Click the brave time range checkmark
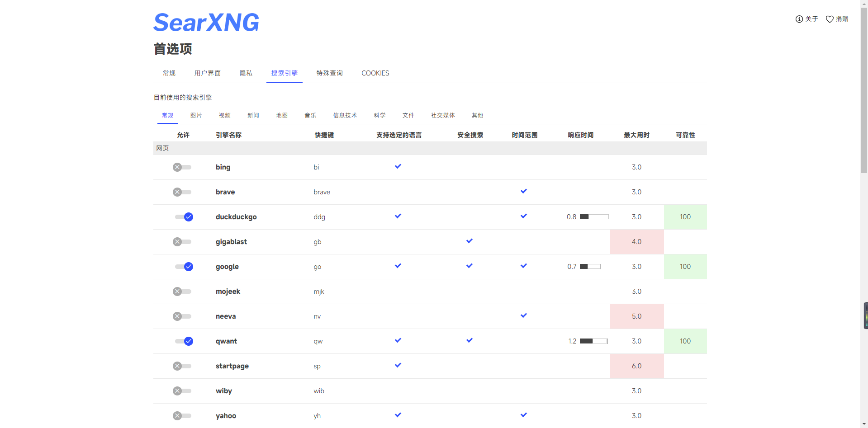 [524, 192]
